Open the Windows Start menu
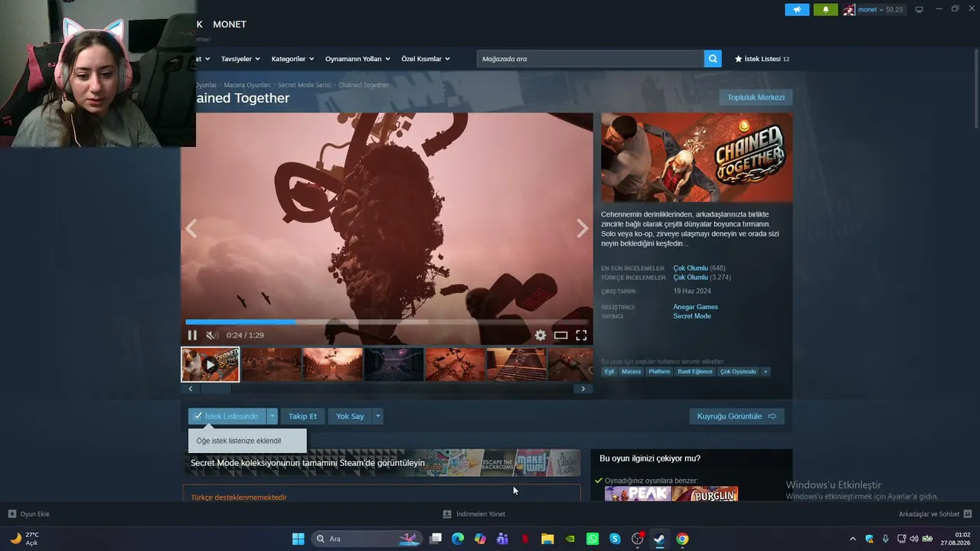The image size is (980, 551). (299, 539)
